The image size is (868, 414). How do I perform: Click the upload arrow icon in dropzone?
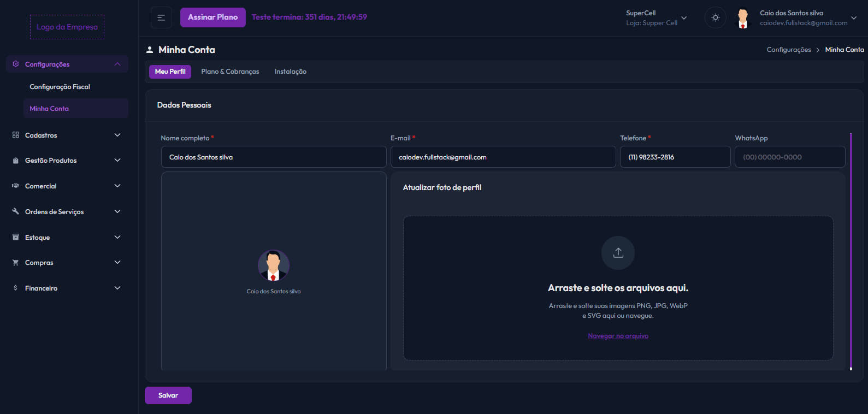click(618, 253)
